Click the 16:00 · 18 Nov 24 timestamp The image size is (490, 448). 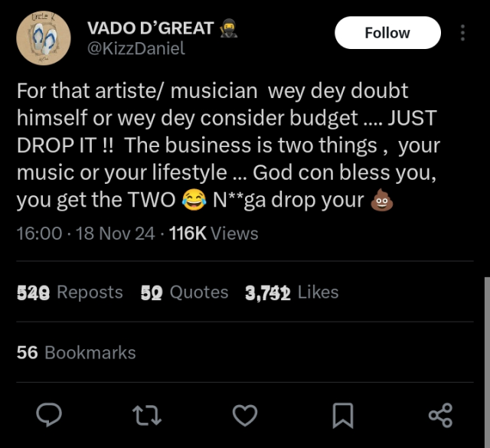85,233
